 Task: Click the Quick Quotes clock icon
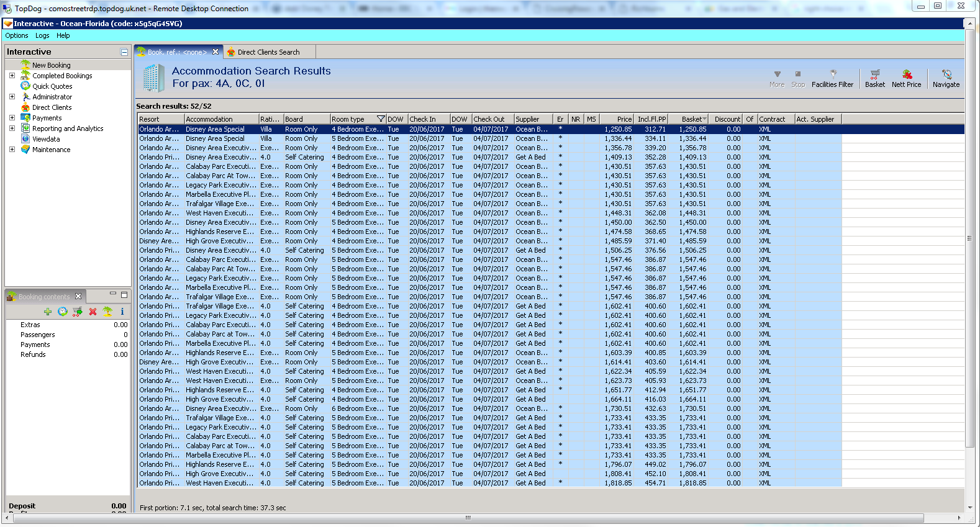(25, 86)
